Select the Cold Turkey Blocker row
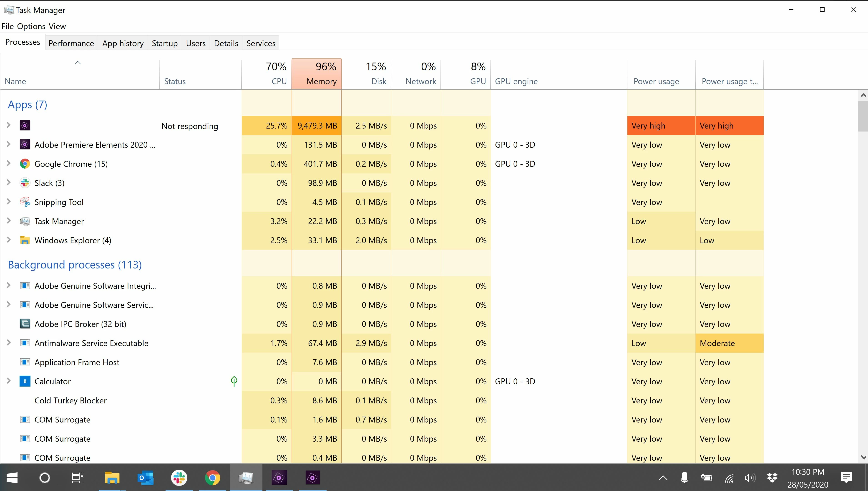Screen dimensions: 868x491 tap(70, 401)
